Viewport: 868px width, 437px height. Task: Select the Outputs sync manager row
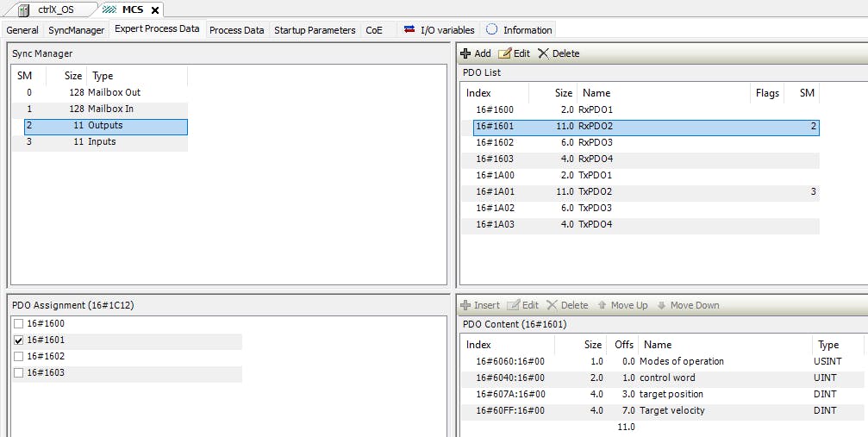(x=106, y=126)
